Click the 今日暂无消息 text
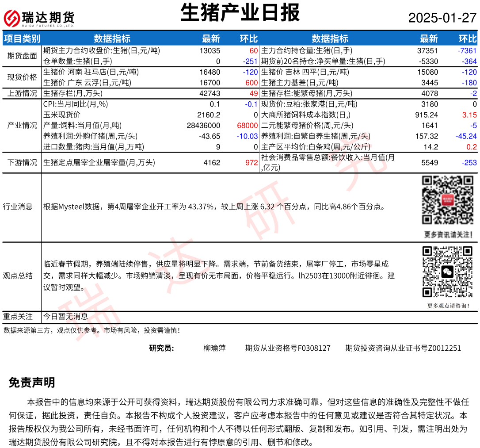 coord(65,316)
